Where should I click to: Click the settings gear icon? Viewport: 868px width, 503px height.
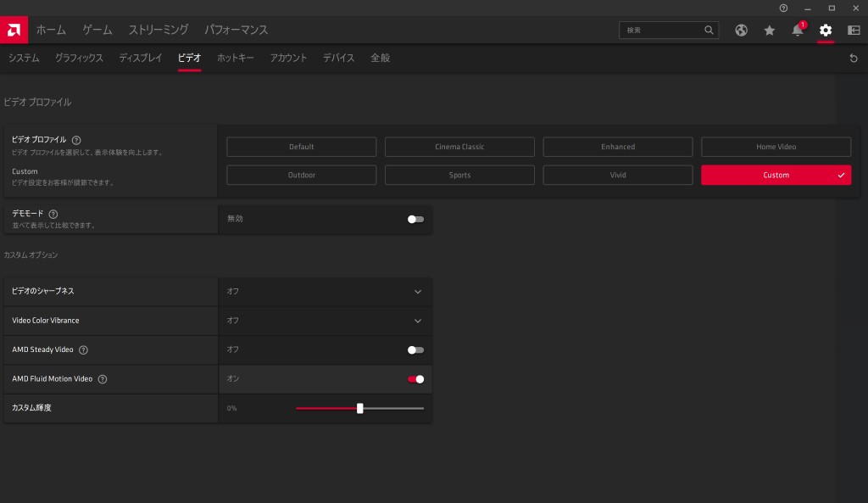coord(825,31)
